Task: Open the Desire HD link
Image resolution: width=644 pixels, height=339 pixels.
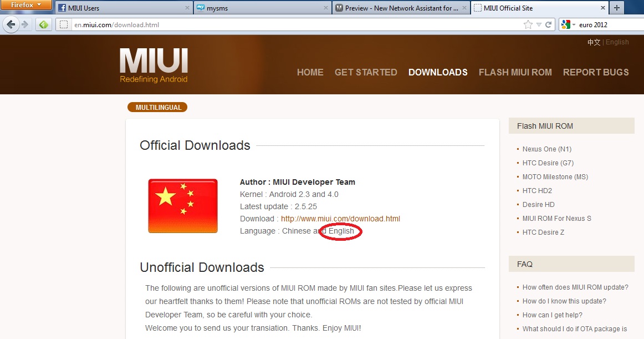Action: pyautogui.click(x=539, y=205)
